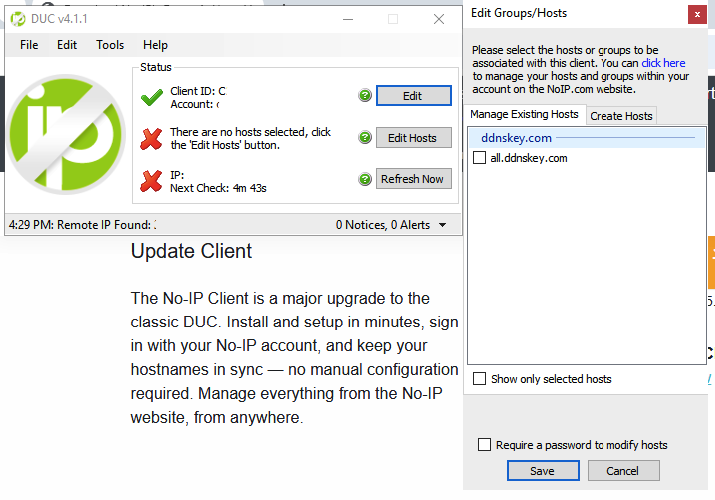Viewport: 715px width, 500px height.
Task: Click the DUC app icon in title bar
Action: point(18,19)
